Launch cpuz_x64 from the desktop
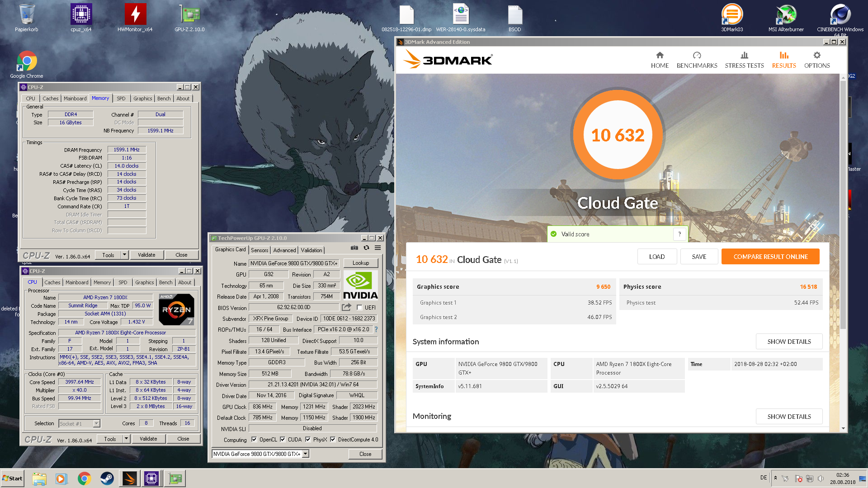The height and width of the screenshot is (488, 868). point(81,18)
